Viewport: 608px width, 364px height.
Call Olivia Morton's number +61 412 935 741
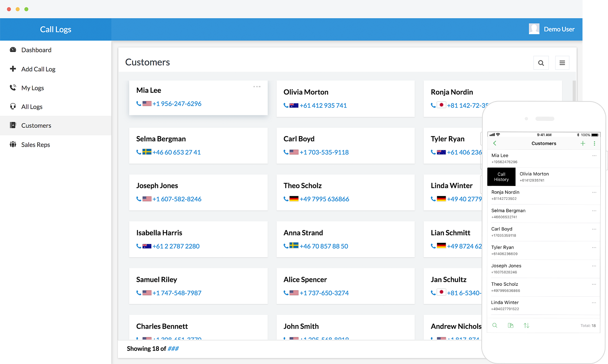tap(323, 106)
